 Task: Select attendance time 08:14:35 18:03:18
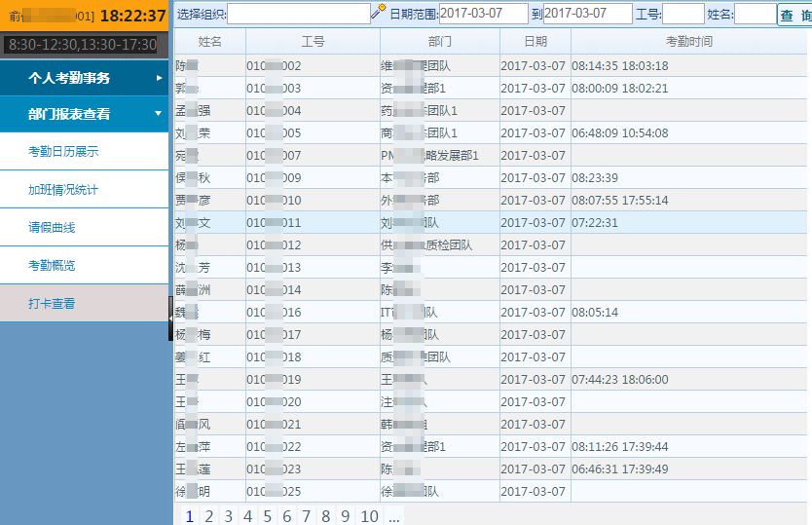pyautogui.click(x=620, y=66)
